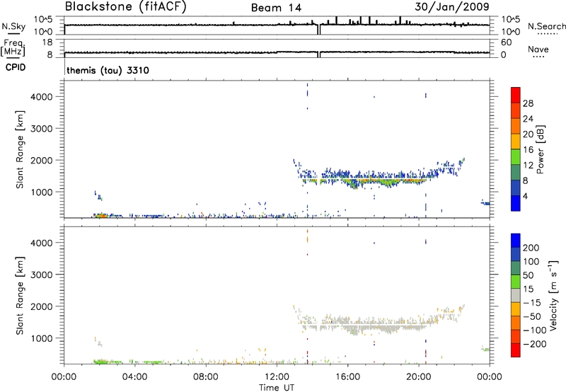
Task: Select the Time UT axis title
Action: [277, 388]
